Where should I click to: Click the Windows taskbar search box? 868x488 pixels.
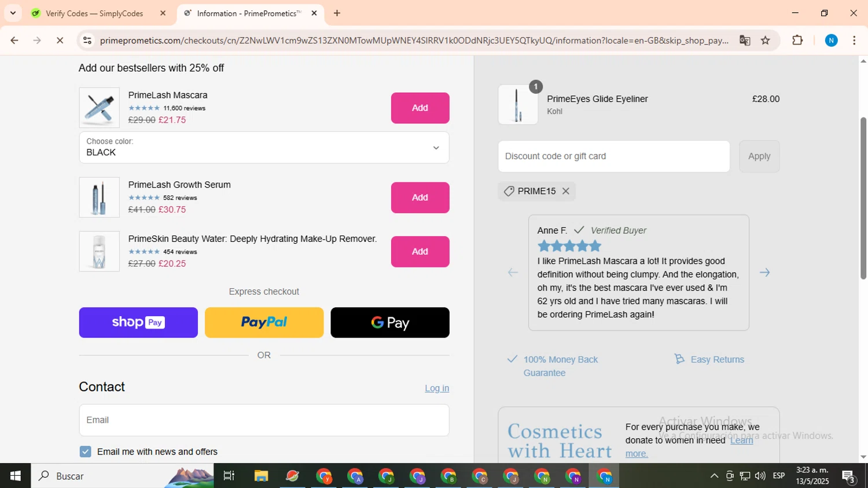point(122,476)
